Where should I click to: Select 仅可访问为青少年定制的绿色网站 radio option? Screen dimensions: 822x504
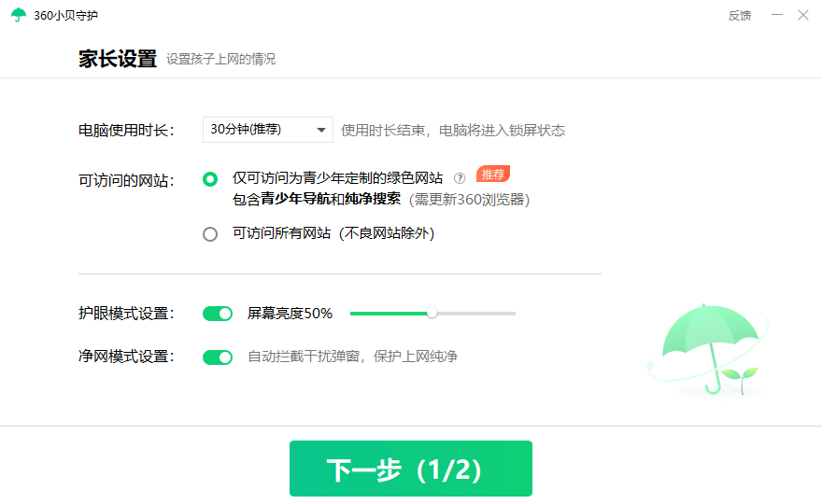coord(210,179)
